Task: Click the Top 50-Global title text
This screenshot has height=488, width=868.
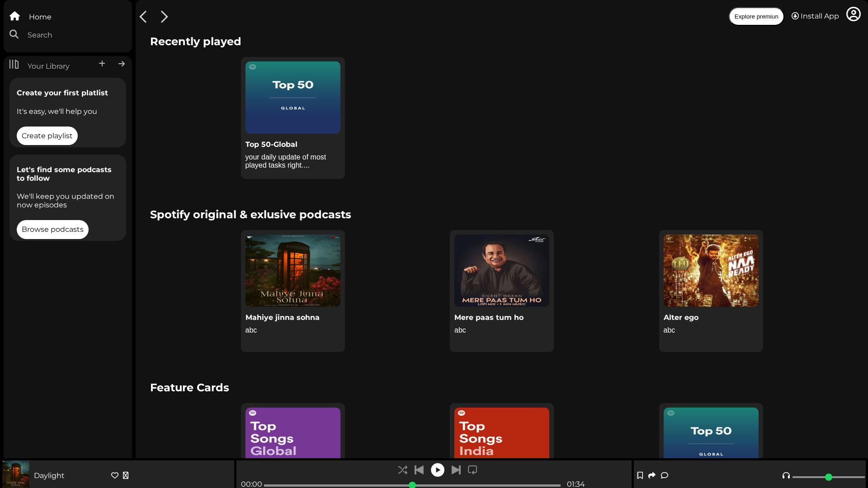Action: pyautogui.click(x=271, y=144)
